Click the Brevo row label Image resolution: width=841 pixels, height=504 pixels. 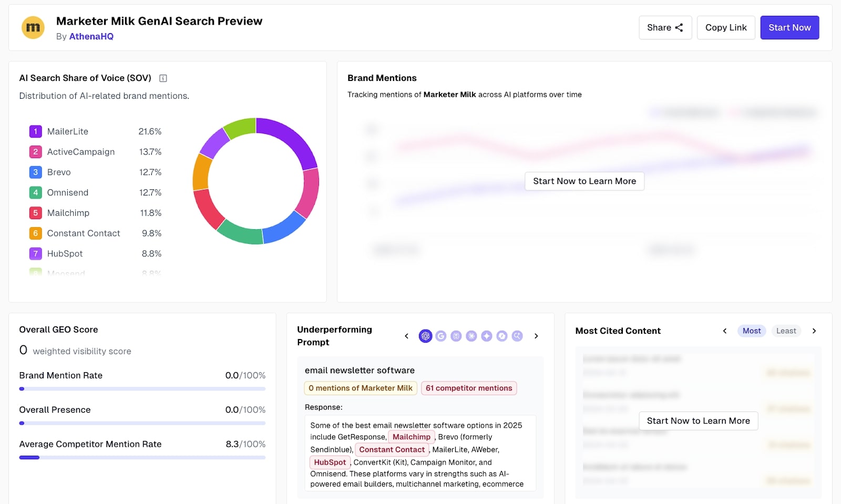coord(59,172)
